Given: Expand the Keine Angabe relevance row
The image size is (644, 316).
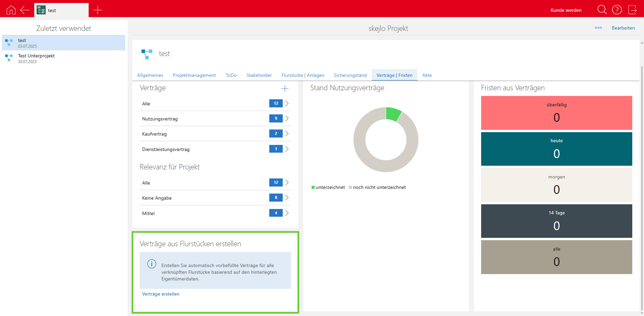Looking at the screenshot, I should coord(287,198).
